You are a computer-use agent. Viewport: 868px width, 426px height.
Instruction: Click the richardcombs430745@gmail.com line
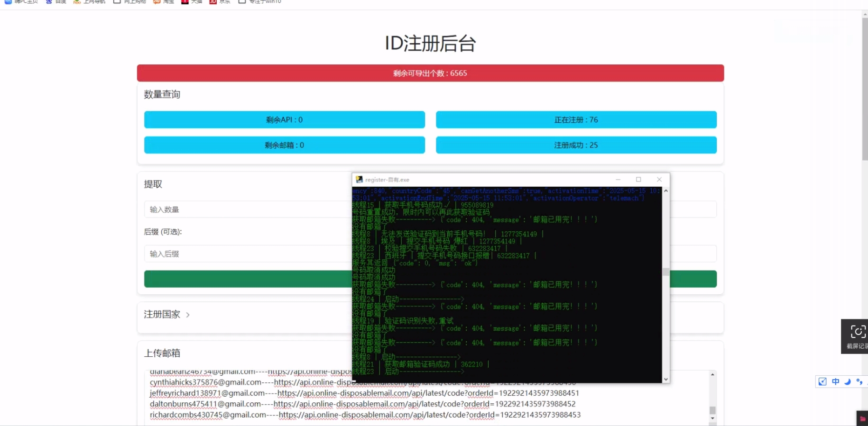click(x=365, y=415)
